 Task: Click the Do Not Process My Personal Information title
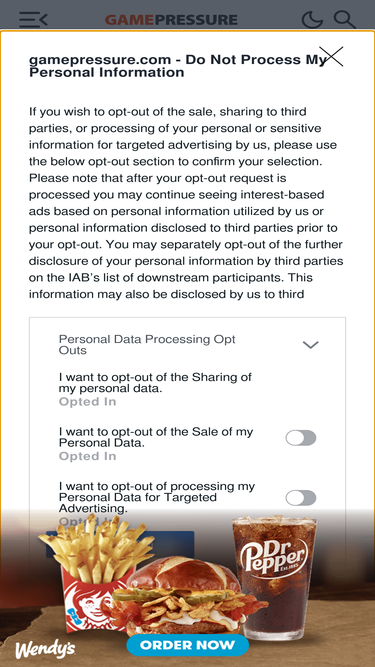coord(177,66)
